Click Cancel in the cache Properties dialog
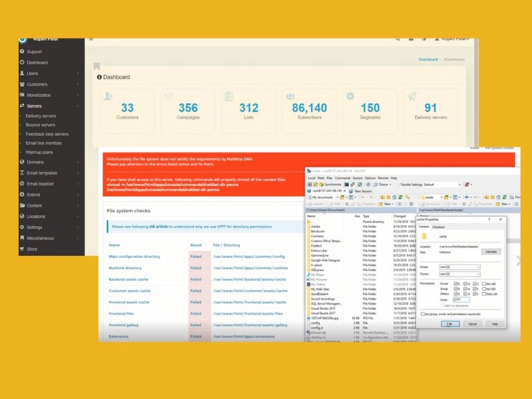The image size is (532, 399). pyautogui.click(x=473, y=324)
